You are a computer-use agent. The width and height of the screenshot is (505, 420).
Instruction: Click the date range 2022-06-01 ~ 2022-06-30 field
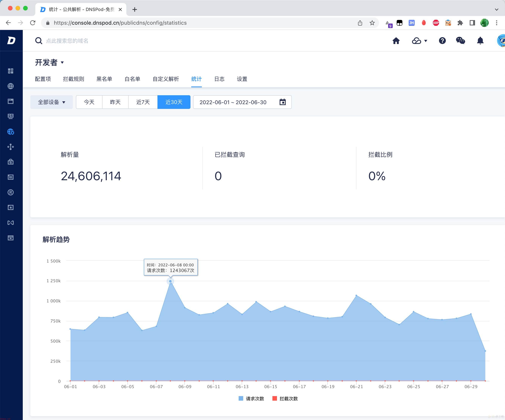pyautogui.click(x=242, y=102)
